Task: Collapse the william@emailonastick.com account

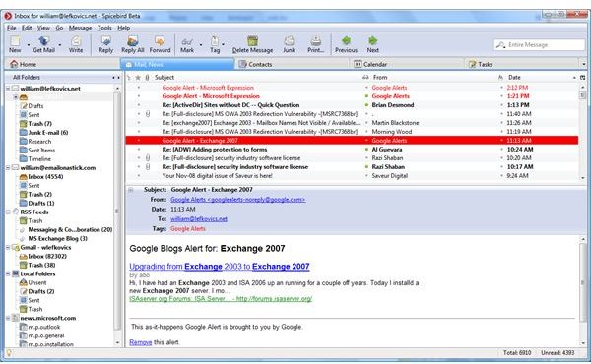Action: coord(8,168)
